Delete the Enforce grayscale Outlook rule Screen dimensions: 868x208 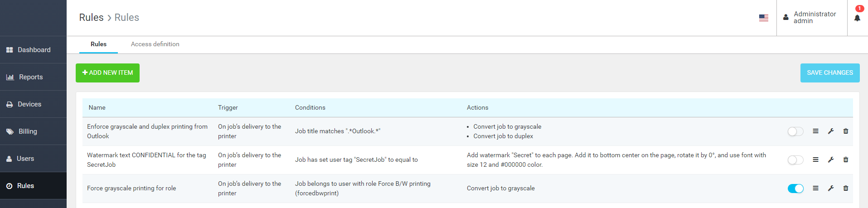tap(846, 131)
